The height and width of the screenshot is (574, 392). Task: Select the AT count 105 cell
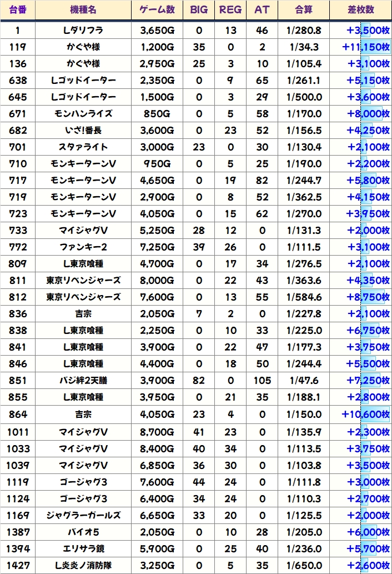pyautogui.click(x=262, y=381)
